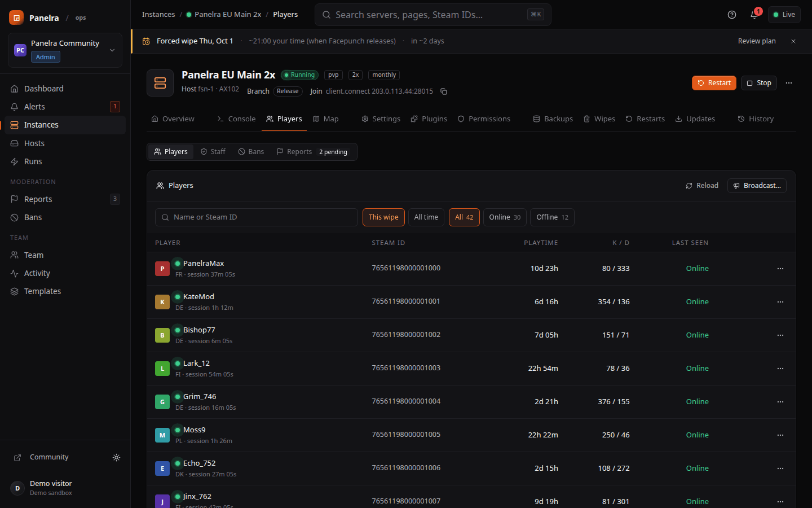Viewport: 812px width, 508px height.
Task: Focus the Name or Steam ID filter field
Action: [257, 217]
